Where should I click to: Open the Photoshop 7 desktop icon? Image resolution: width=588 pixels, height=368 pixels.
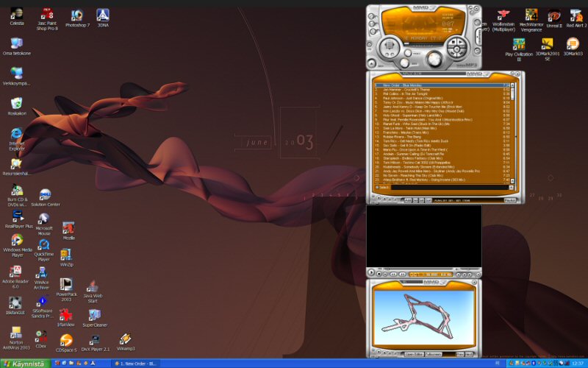tap(76, 16)
